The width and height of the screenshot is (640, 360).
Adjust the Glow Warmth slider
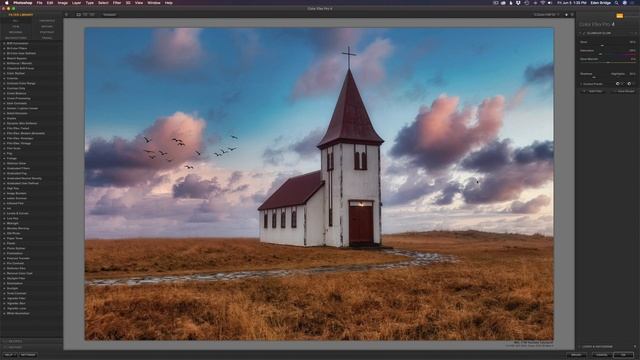(608, 62)
